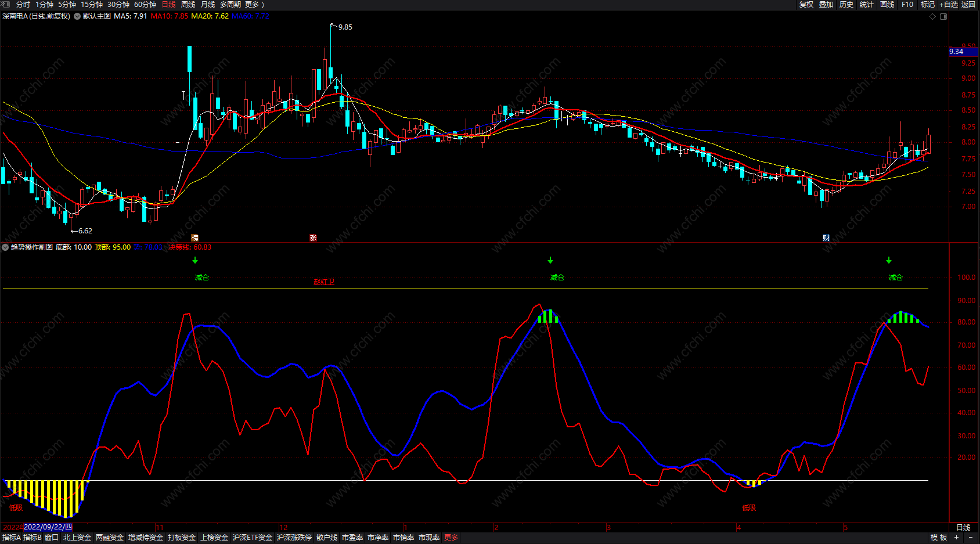
Task: Switch to the 60分钟 period tab
Action: [x=145, y=5]
